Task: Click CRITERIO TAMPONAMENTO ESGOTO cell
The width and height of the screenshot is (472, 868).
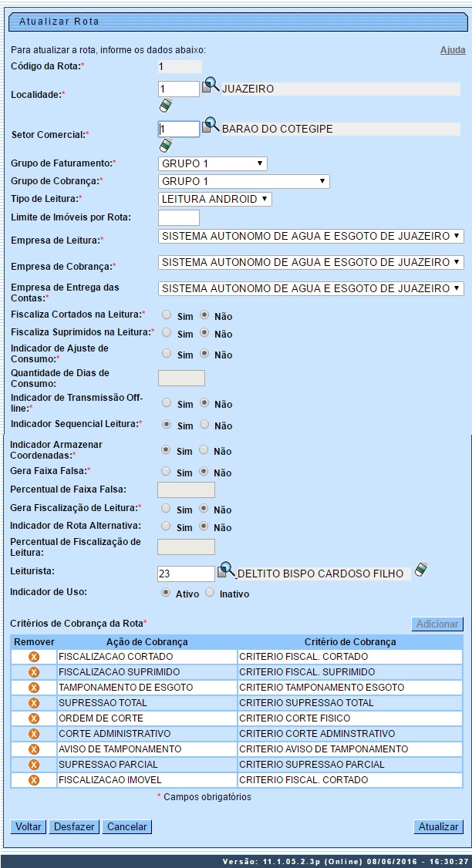Action: [350, 688]
